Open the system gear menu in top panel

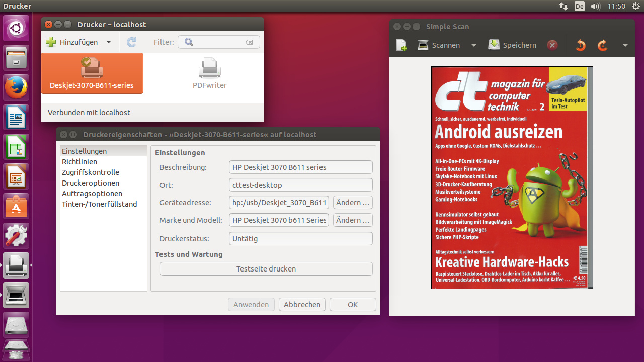(x=635, y=6)
